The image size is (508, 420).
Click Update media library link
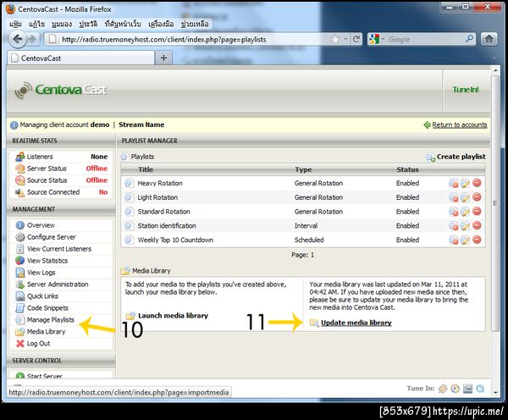(356, 323)
